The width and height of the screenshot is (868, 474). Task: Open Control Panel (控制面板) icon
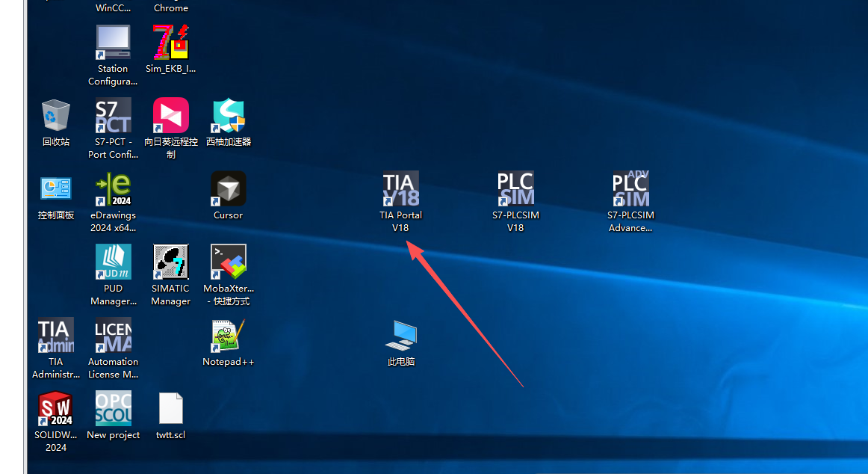56,189
